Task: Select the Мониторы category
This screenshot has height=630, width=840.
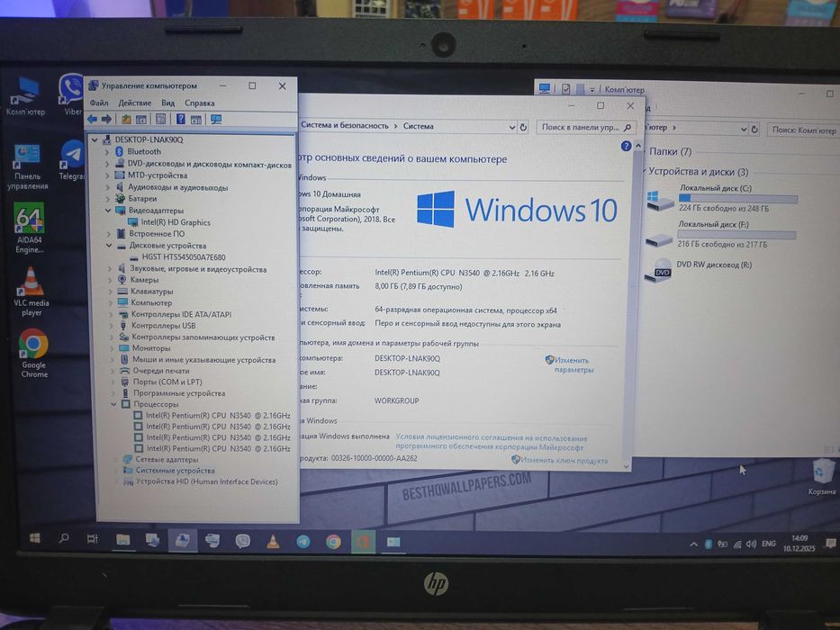Action: tap(150, 348)
